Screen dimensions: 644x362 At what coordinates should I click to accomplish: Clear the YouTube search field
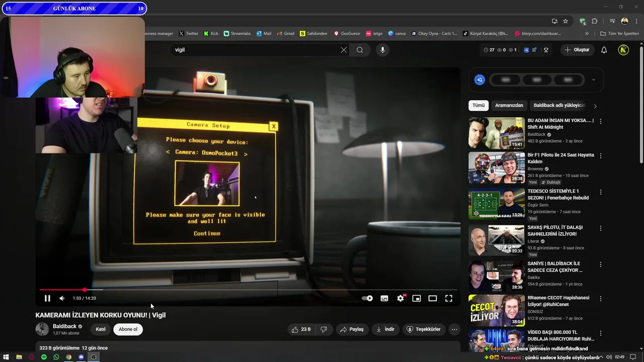[344, 50]
